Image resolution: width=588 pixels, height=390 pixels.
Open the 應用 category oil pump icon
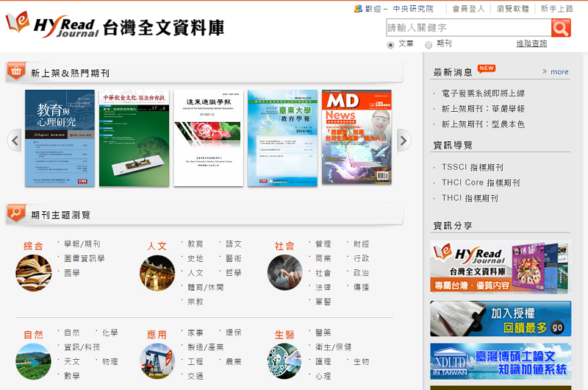click(x=157, y=361)
